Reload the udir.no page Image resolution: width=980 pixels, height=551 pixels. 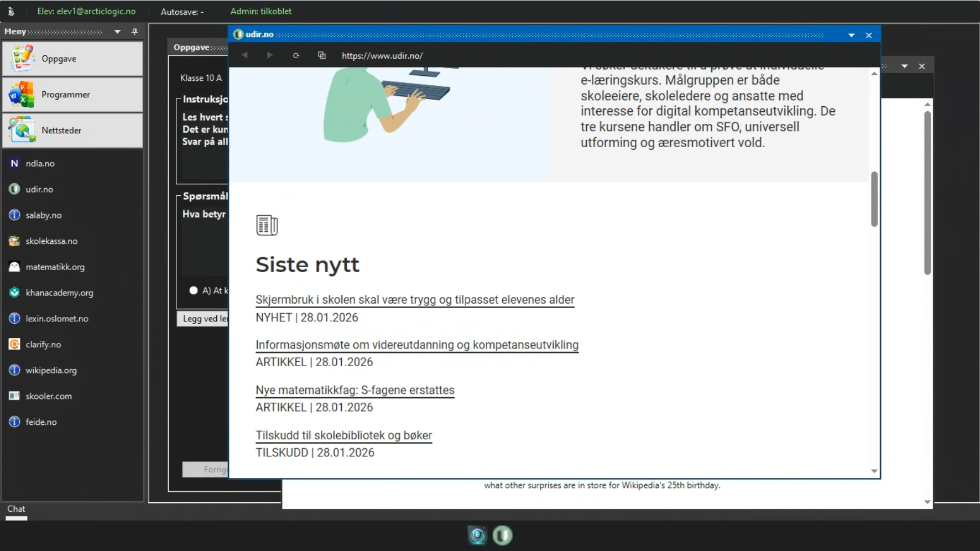(x=296, y=55)
